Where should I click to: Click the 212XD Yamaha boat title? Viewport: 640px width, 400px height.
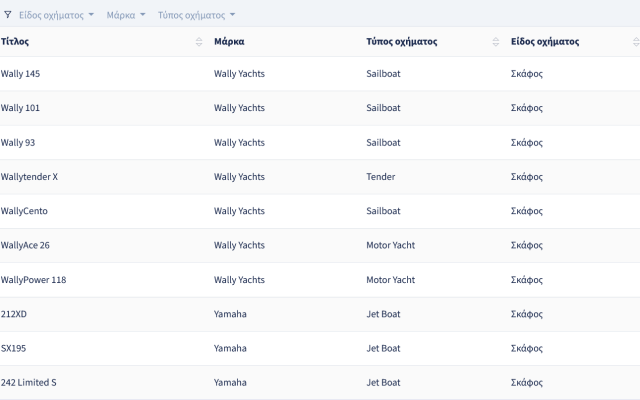coord(15,314)
